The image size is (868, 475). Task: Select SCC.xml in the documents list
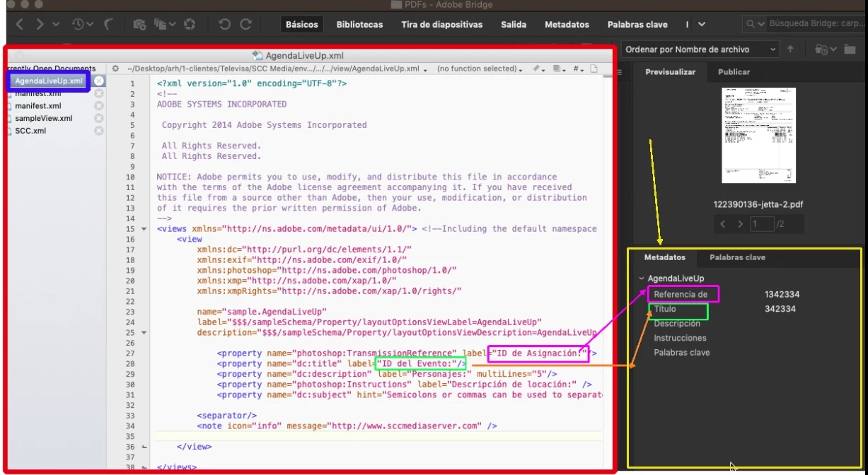point(30,131)
